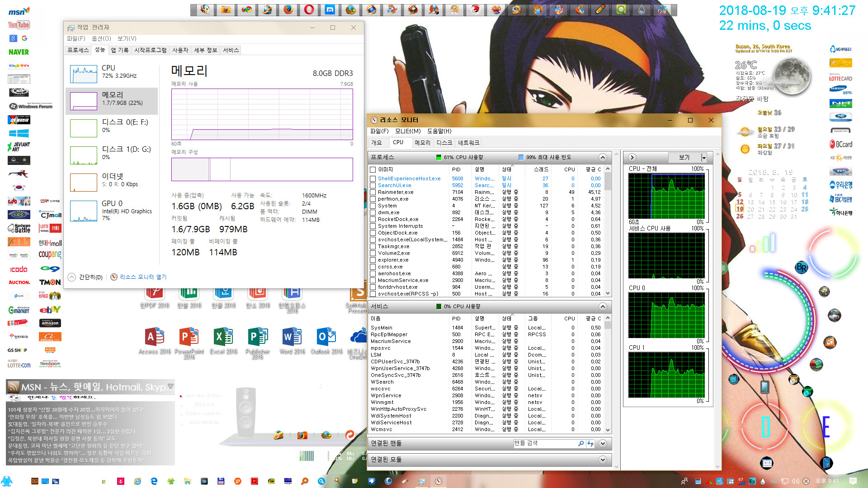
Task: Open 옵션(O) menu in Task Manager
Action: (x=101, y=38)
